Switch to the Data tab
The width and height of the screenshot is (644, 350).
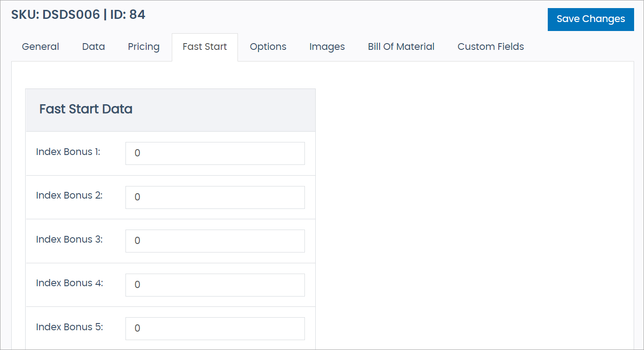pos(94,47)
